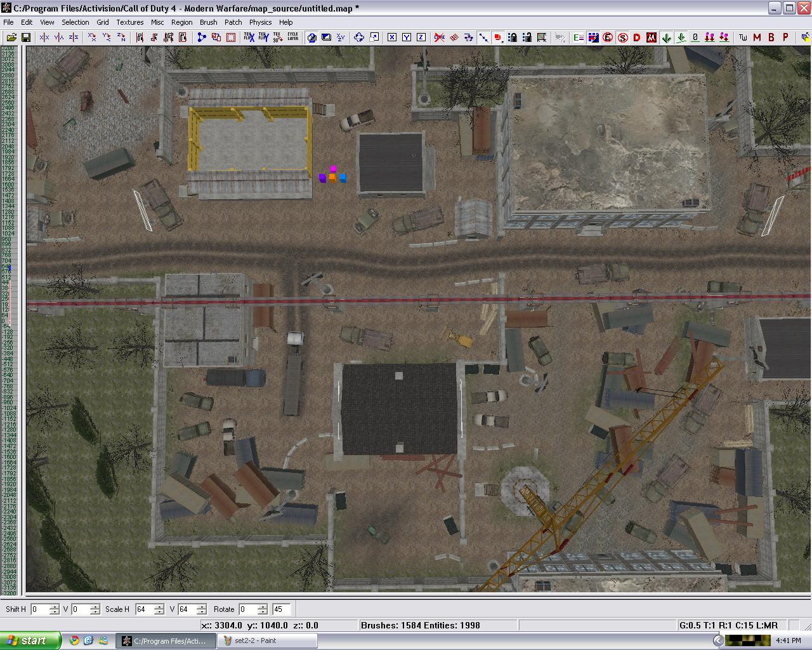
Task: Click the TEX FLIP X icon
Action: click(x=249, y=37)
